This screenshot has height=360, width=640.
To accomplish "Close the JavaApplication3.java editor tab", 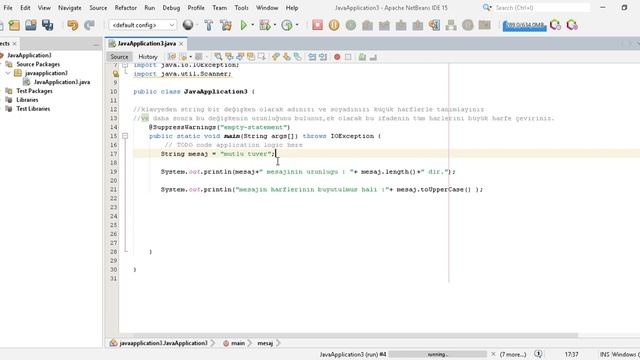I will coord(181,44).
